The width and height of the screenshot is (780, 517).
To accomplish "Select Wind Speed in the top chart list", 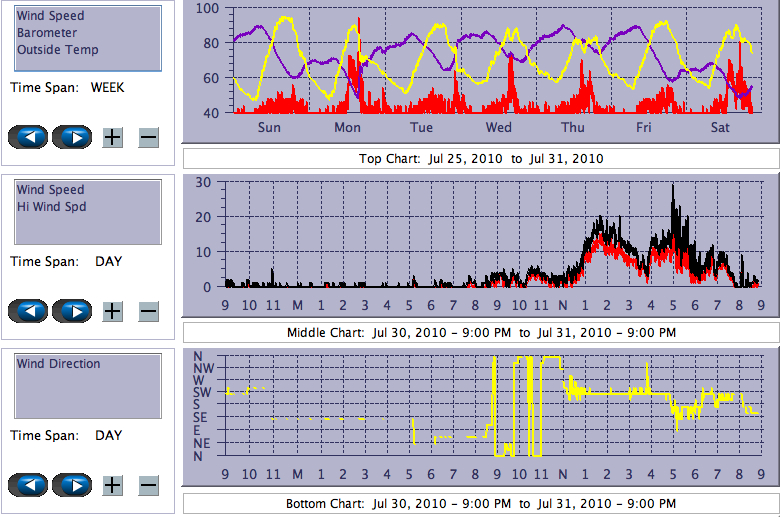I will (50, 16).
